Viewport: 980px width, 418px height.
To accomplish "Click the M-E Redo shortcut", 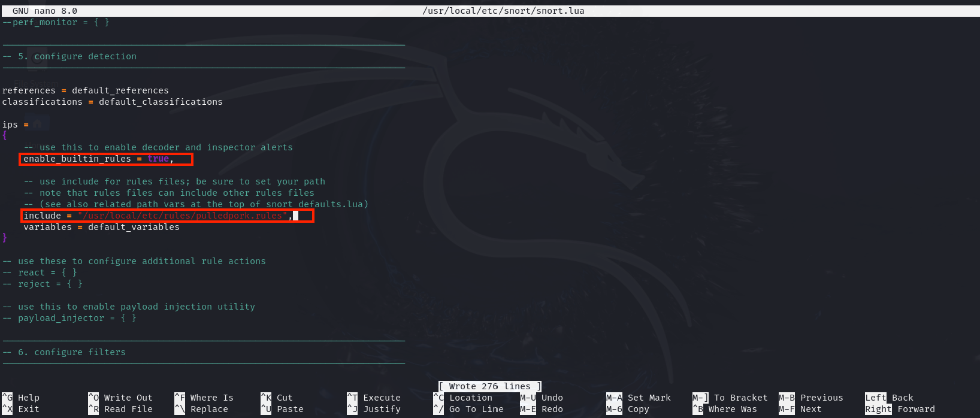I will 542,409.
